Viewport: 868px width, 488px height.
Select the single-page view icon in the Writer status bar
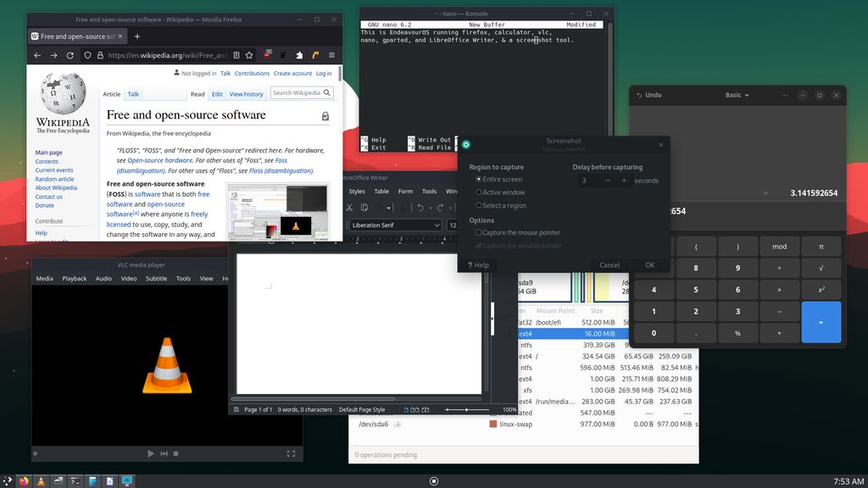(x=406, y=410)
